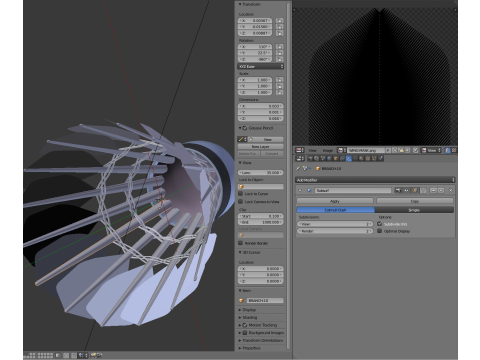Toggle Subsurf modifier render camera icon
This screenshot has height=360, width=480.
pyautogui.click(x=398, y=190)
